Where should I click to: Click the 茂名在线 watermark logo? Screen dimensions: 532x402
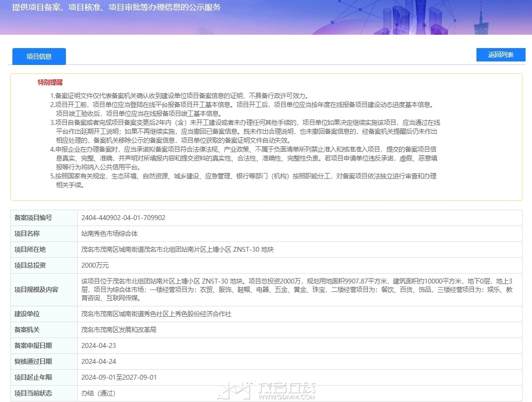tap(267, 391)
